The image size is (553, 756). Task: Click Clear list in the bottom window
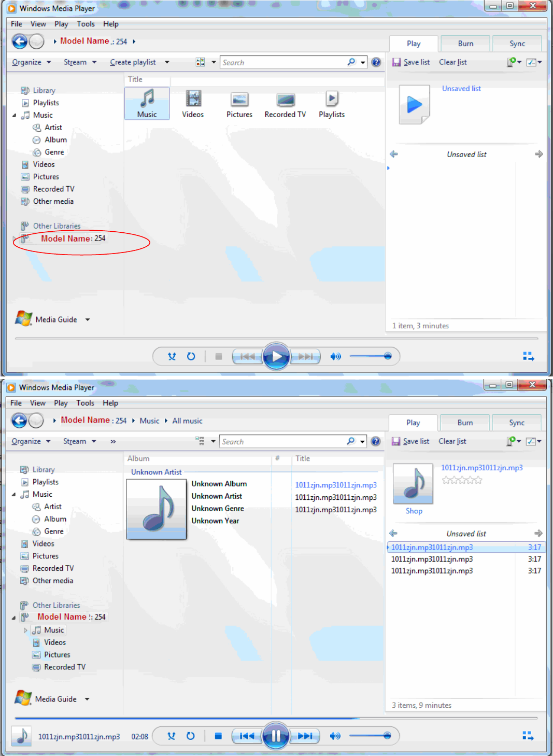pos(452,441)
